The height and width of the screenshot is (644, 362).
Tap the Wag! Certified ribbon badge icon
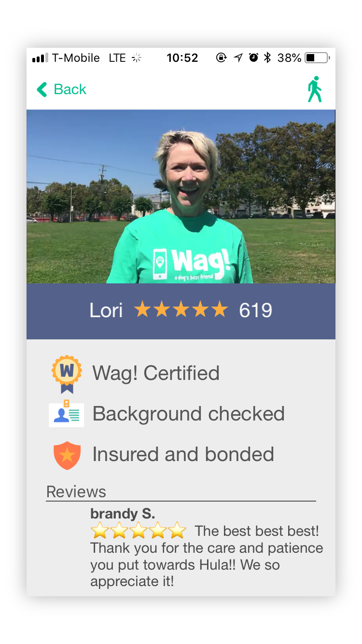(x=67, y=374)
